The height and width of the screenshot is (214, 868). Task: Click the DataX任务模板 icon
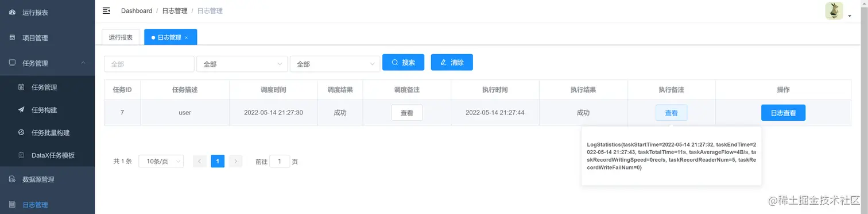21,155
